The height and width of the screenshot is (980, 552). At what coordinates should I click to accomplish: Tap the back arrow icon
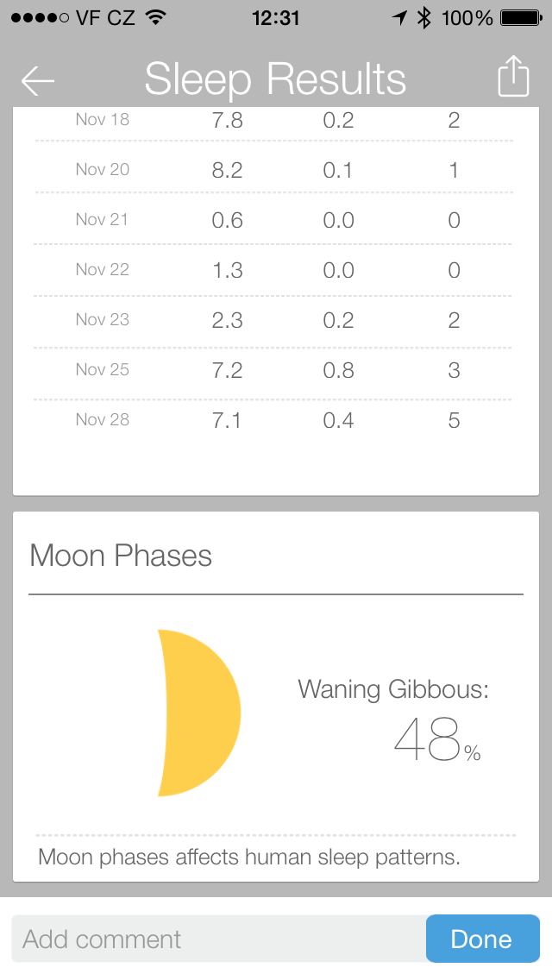click(38, 80)
